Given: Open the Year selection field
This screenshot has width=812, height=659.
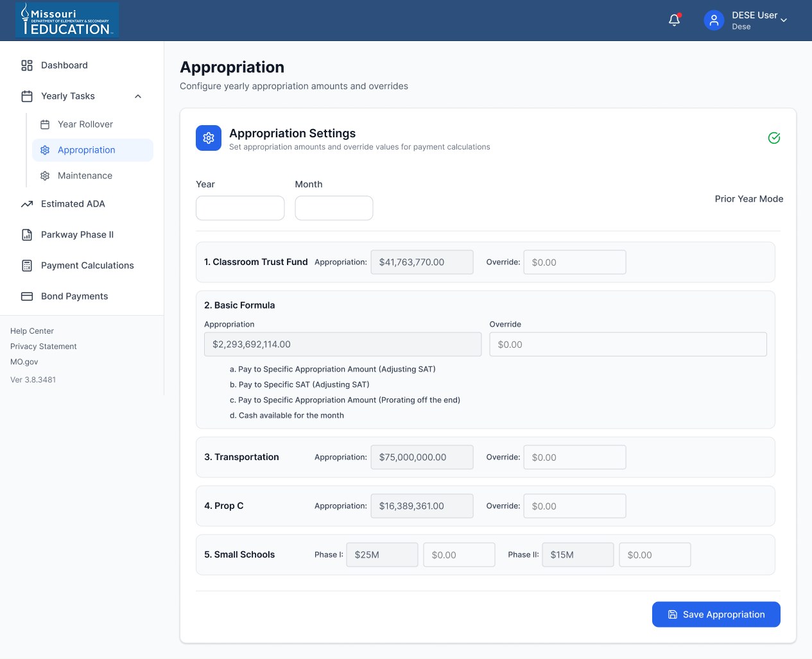Looking at the screenshot, I should (240, 208).
